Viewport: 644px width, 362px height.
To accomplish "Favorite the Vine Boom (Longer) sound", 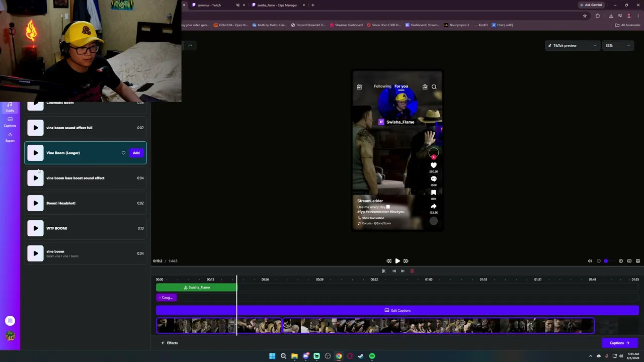I will point(123,153).
